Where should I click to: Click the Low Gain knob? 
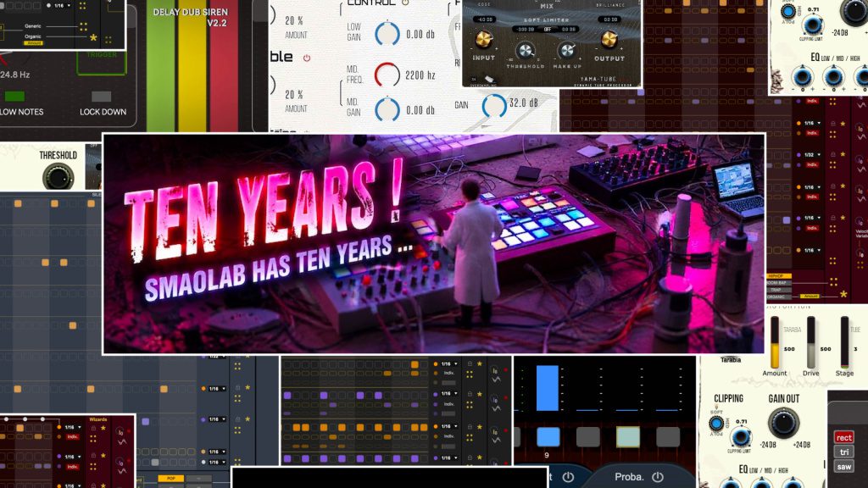pyautogui.click(x=387, y=34)
